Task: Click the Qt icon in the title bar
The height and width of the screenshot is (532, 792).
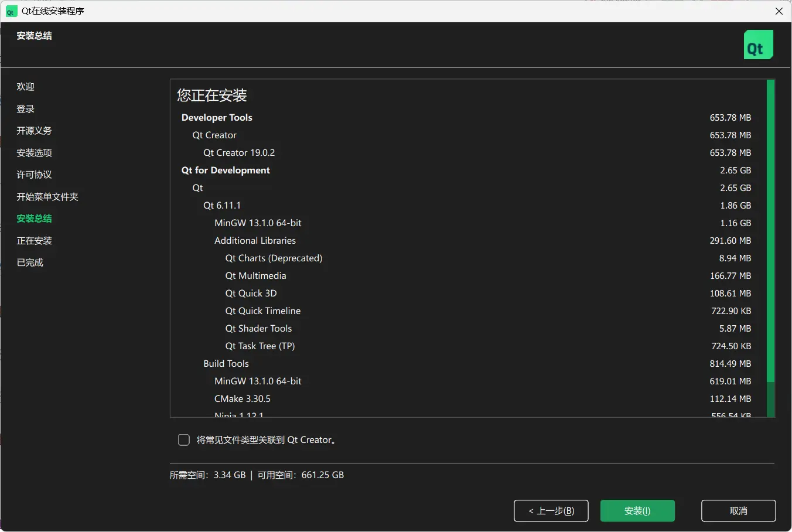Action: [11, 11]
